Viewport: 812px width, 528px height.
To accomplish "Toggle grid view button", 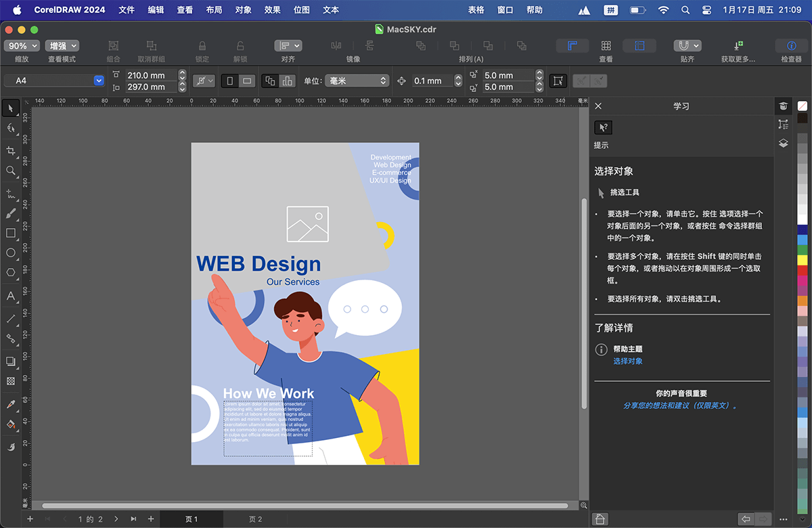I will 606,46.
